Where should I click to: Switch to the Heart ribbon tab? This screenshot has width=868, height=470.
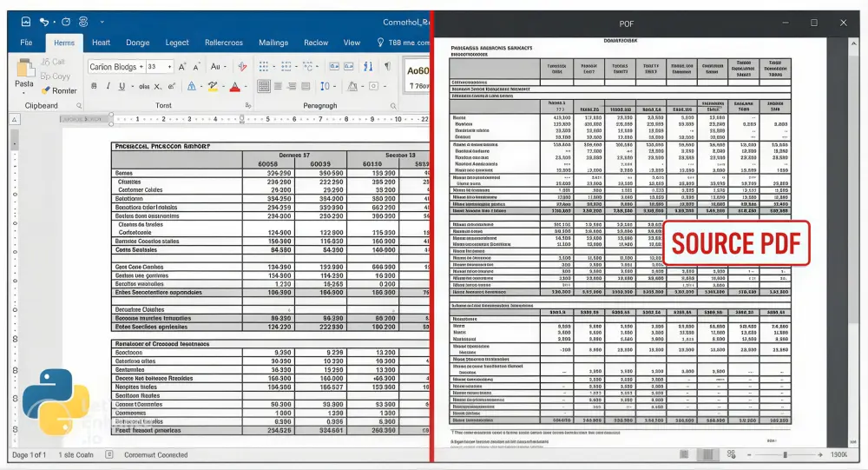tap(101, 43)
